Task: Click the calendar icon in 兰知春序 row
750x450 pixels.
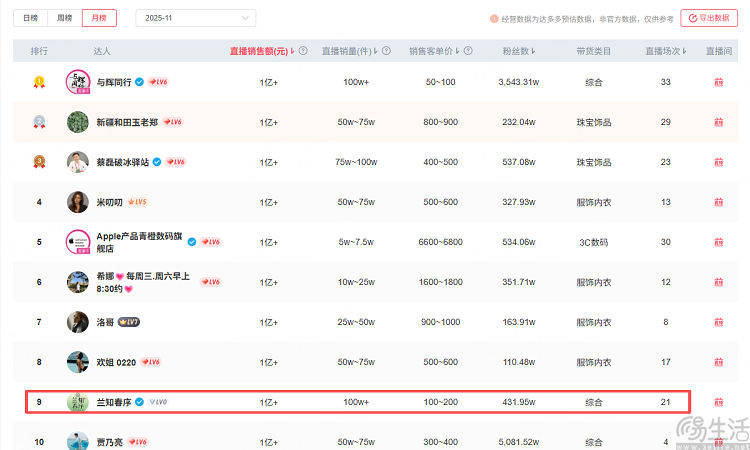Action: click(717, 402)
